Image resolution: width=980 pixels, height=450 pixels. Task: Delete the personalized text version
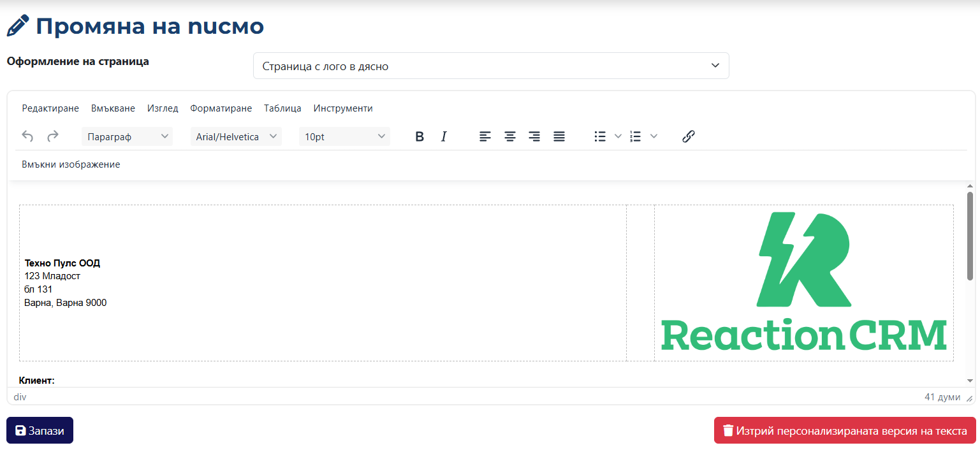(x=845, y=430)
